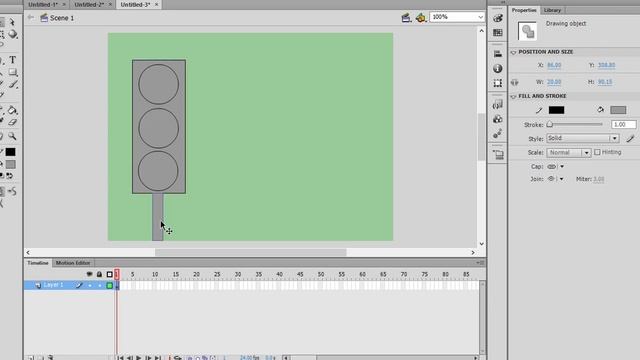Select the Eraser tool
This screenshot has width=640, height=360.
[x=13, y=122]
